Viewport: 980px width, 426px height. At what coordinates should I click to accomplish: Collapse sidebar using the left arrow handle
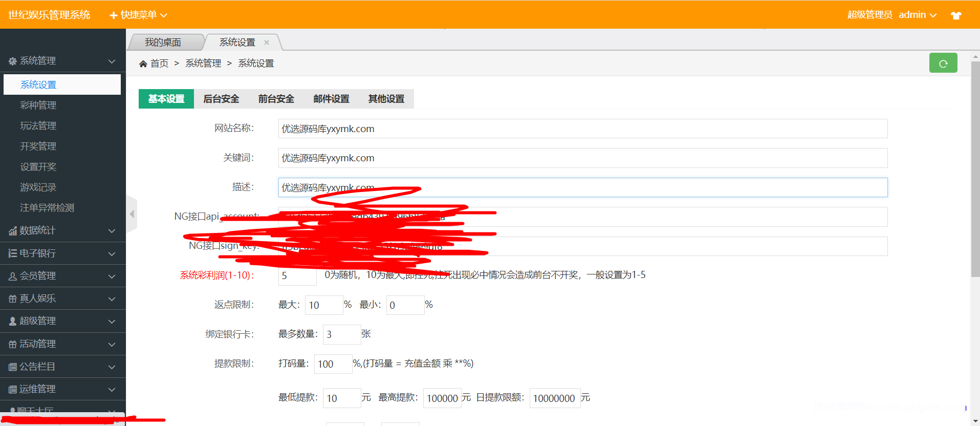tap(132, 214)
